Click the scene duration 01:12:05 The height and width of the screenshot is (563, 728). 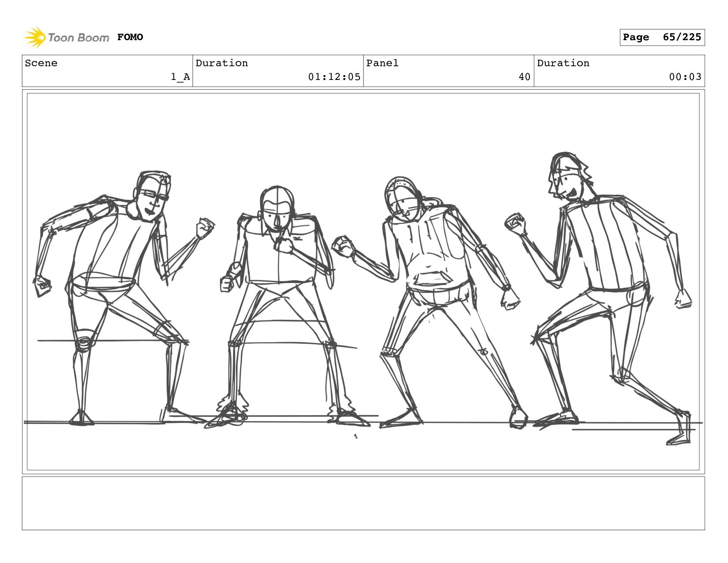pyautogui.click(x=334, y=77)
